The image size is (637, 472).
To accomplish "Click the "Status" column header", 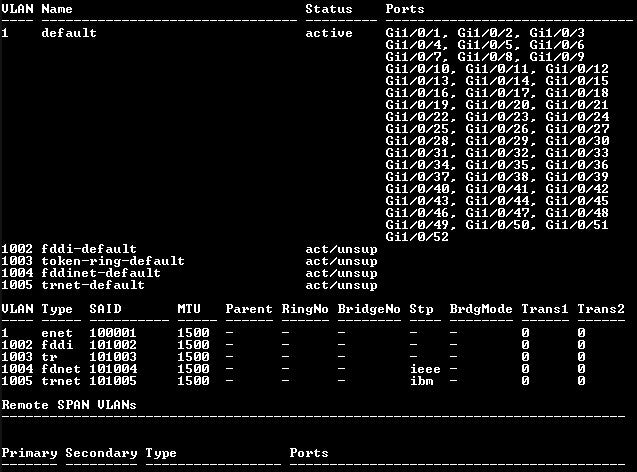I will (x=329, y=9).
